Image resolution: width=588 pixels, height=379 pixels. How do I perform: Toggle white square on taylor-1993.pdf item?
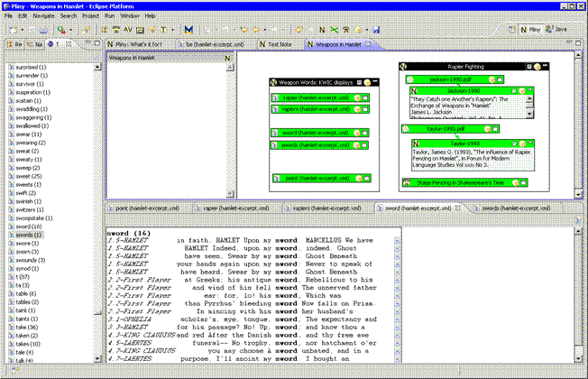495,129
